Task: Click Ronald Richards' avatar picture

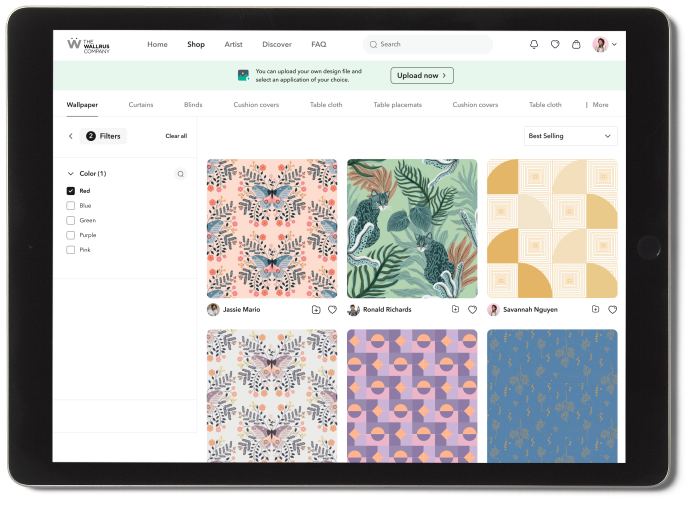Action: pos(354,310)
